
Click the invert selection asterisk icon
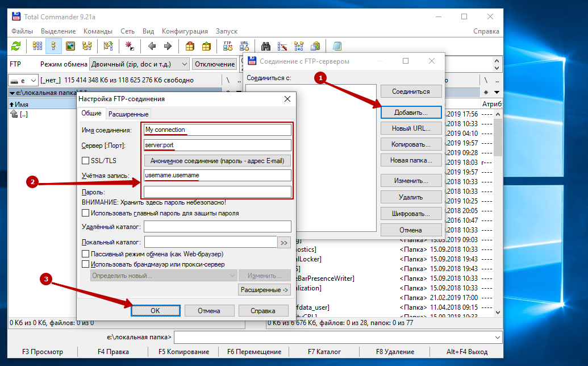(130, 46)
